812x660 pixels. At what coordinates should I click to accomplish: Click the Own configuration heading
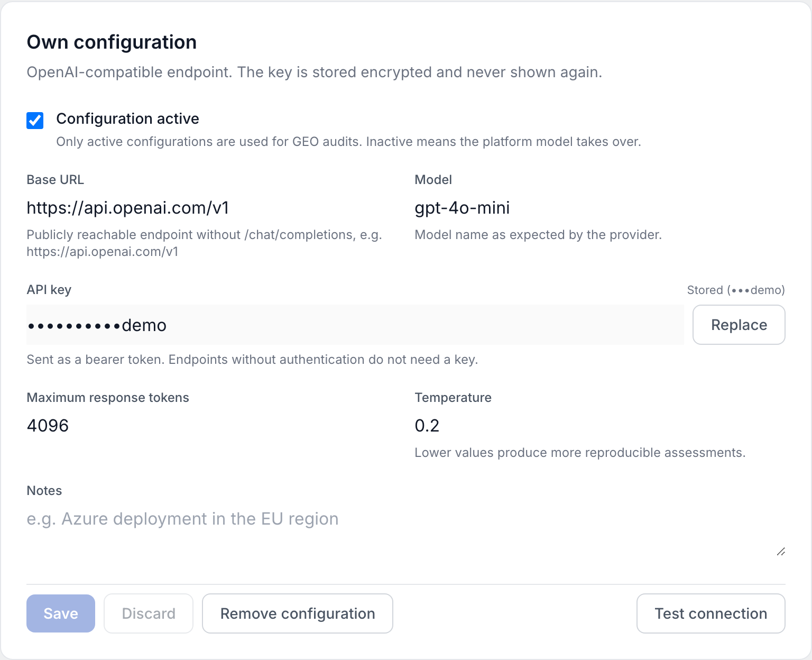coord(112,42)
